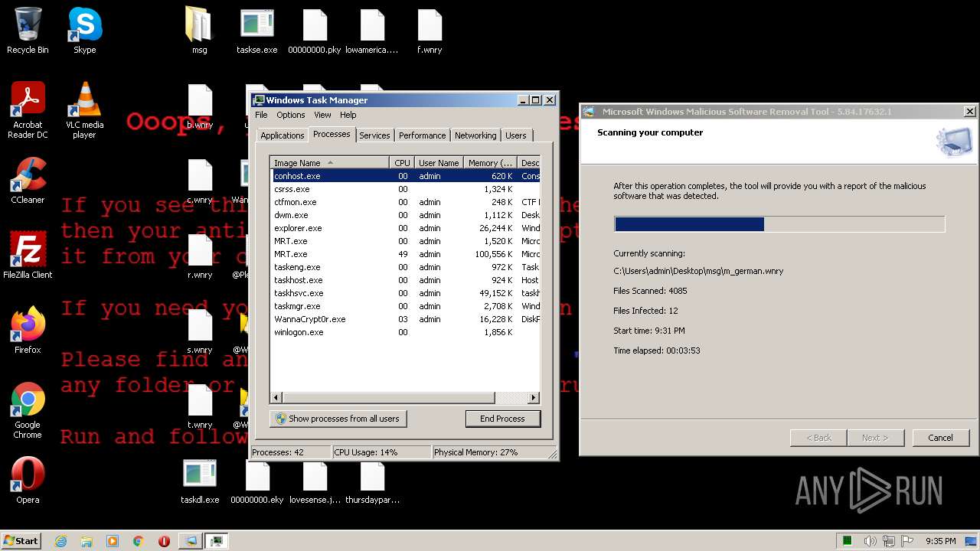
Task: Select the WannaCrypt0r.exe process row
Action: coord(405,319)
